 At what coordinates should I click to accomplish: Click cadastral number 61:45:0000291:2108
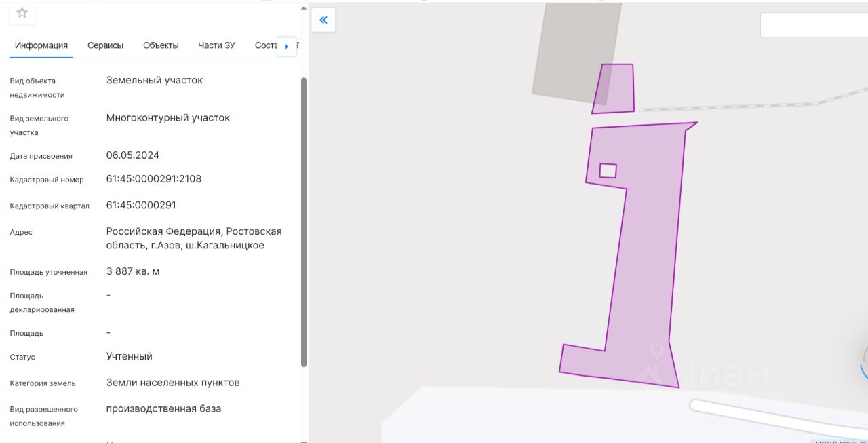click(x=154, y=179)
